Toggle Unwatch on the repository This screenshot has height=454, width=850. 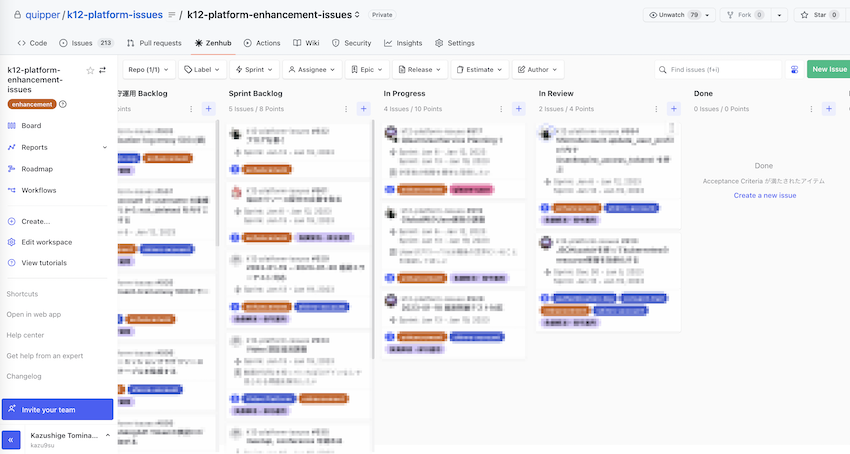[x=679, y=15]
